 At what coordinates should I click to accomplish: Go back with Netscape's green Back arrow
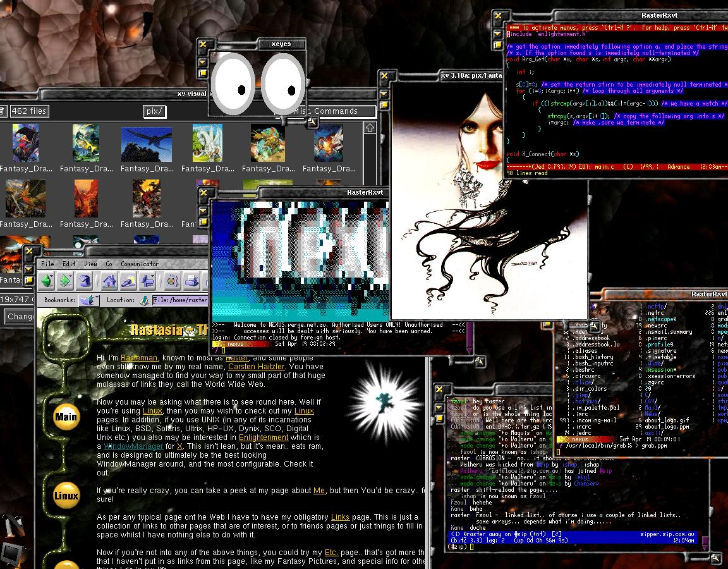pyautogui.click(x=47, y=281)
